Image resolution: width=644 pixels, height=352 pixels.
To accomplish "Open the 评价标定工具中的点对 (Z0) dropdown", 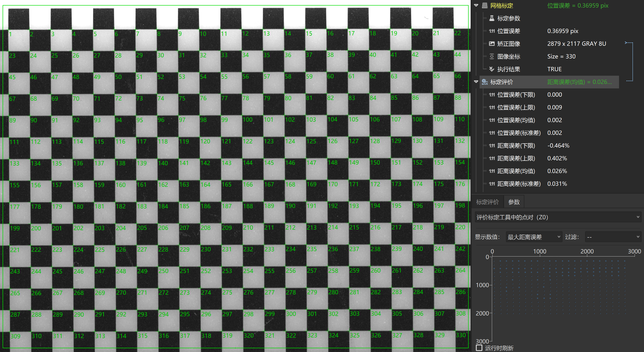I will click(558, 217).
